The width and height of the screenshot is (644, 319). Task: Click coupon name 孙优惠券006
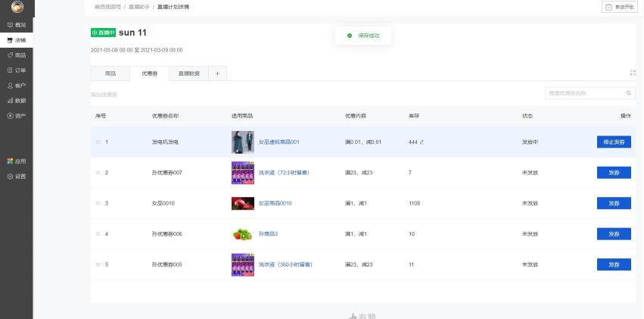click(166, 234)
